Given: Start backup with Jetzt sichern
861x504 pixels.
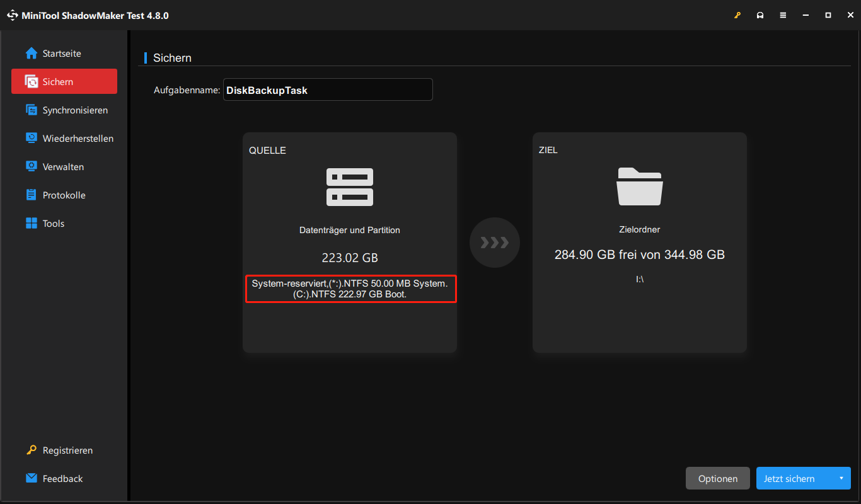Looking at the screenshot, I should tap(790, 478).
